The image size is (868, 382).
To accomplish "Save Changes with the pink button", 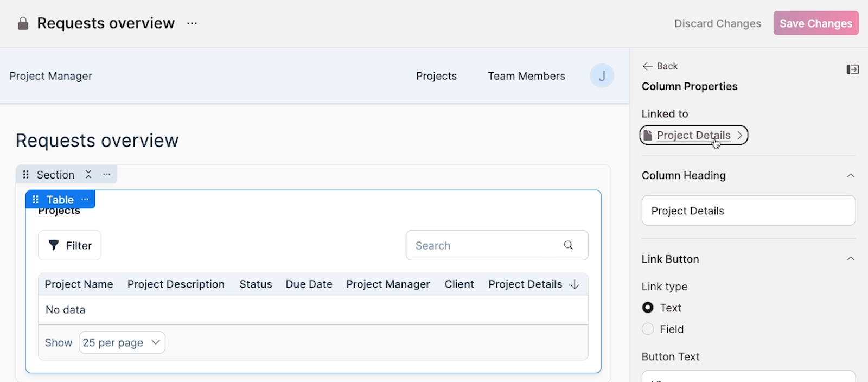I will point(816,23).
